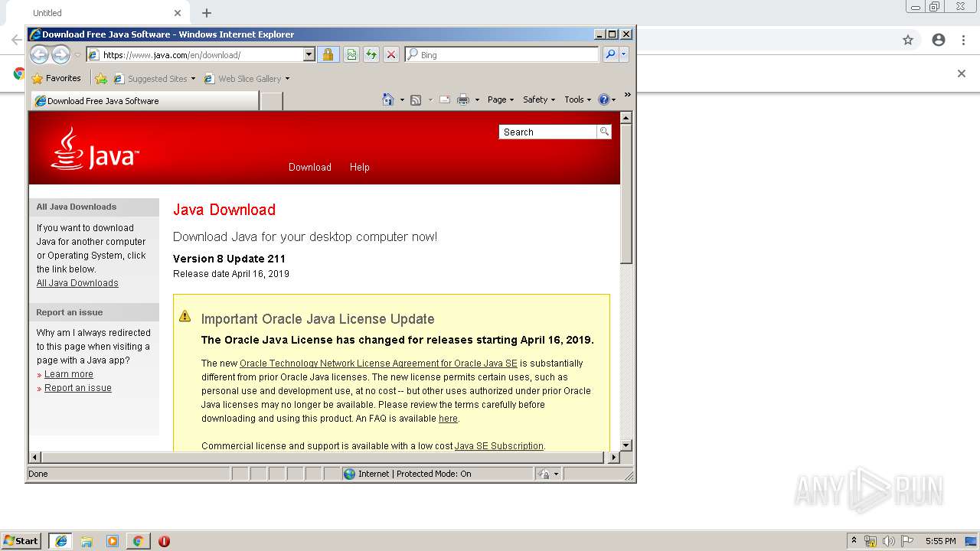
Task: Expand the Print options dropdown arrow
Action: point(477,99)
